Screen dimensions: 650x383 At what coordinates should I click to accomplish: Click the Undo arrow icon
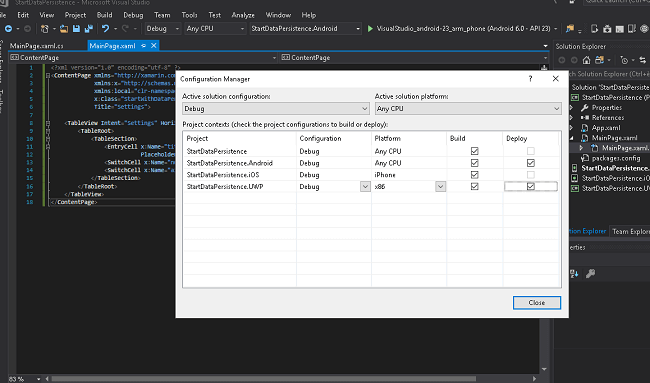[106, 29]
